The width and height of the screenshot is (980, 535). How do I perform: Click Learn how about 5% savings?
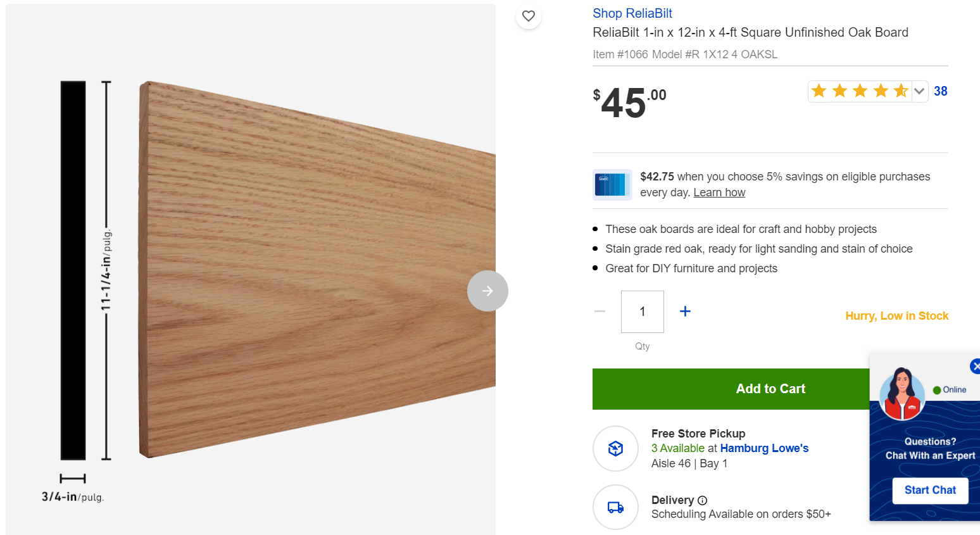coord(719,192)
